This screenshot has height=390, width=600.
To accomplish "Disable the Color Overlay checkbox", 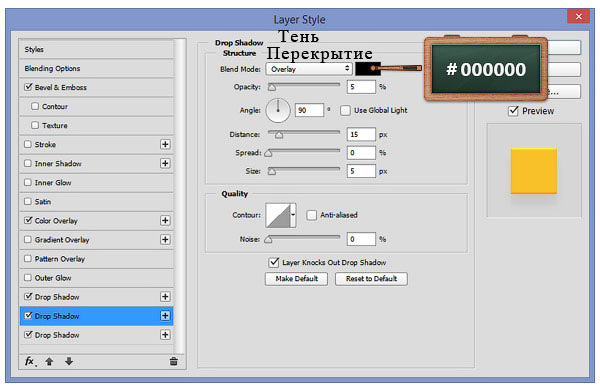I will tap(28, 220).
